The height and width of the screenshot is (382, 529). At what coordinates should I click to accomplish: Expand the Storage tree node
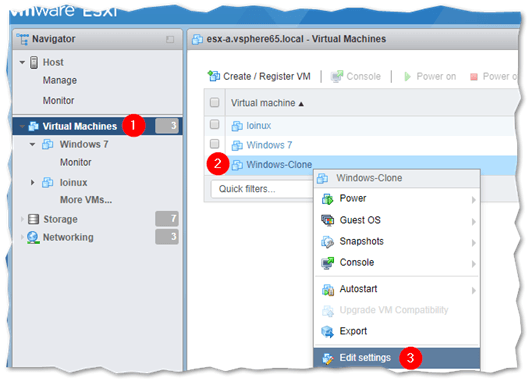22,219
